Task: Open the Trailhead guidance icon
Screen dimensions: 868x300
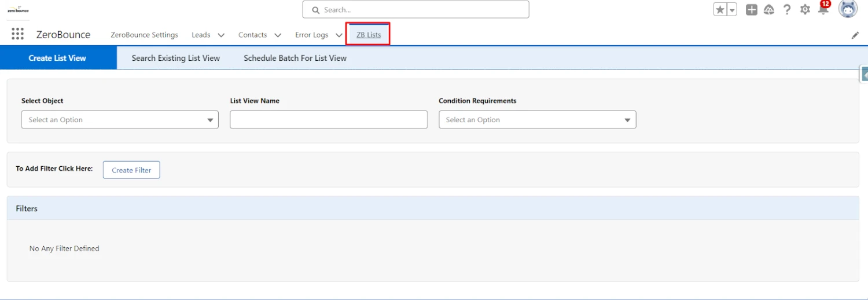Action: pos(769,10)
